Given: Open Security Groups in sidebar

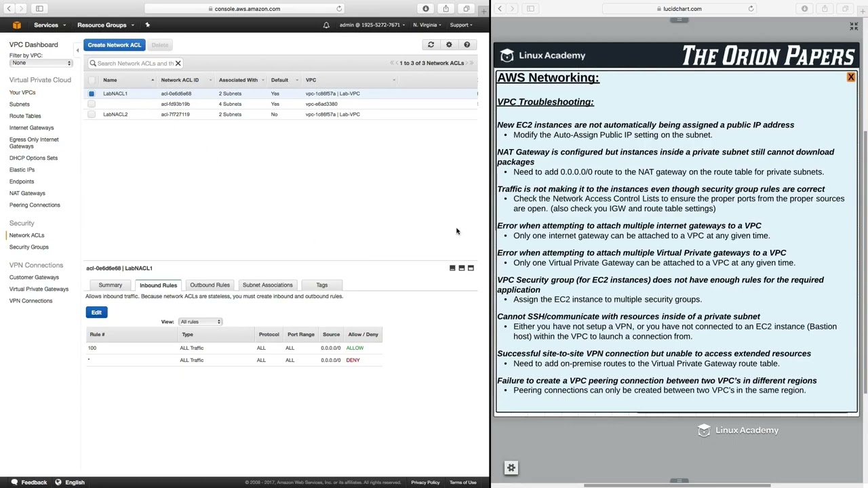Looking at the screenshot, I should point(29,247).
